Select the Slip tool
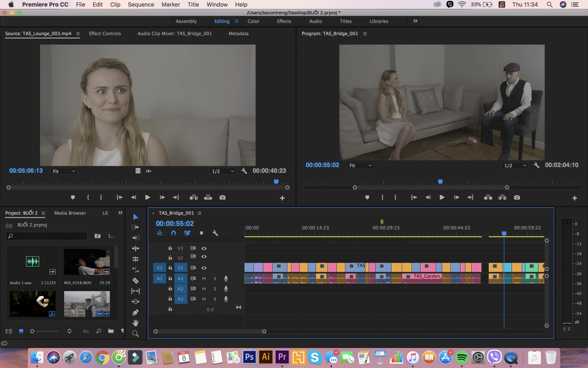The width and height of the screenshot is (588, 368). (136, 291)
